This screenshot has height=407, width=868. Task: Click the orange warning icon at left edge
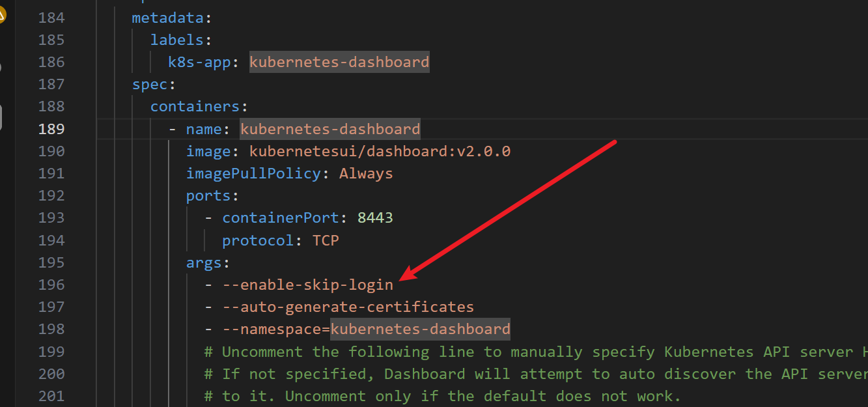pyautogui.click(x=2, y=13)
